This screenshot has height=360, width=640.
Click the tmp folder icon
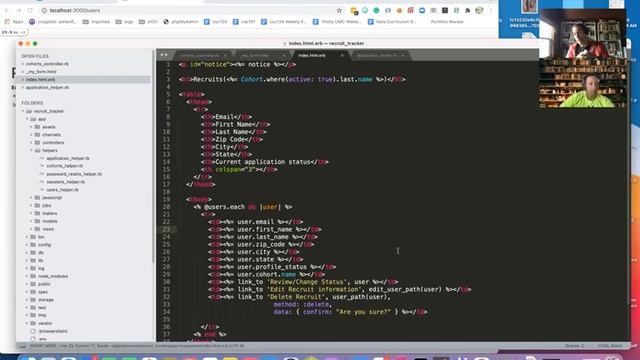point(33,316)
